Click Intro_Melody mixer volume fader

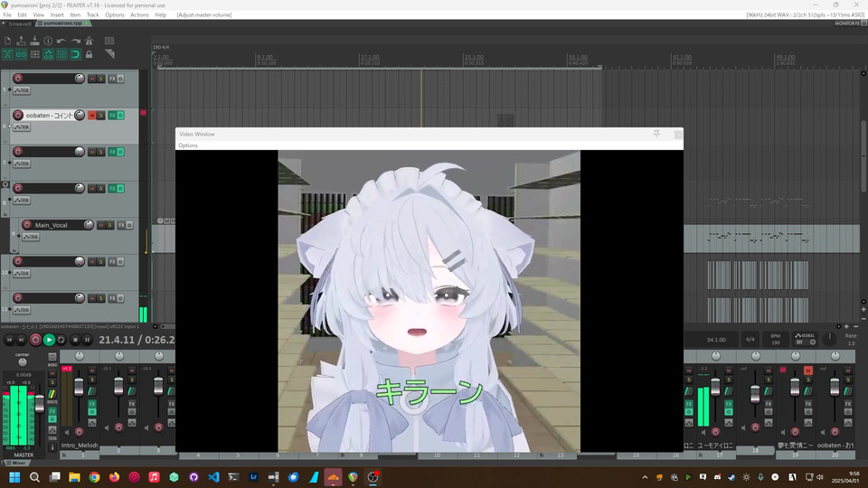[79, 387]
